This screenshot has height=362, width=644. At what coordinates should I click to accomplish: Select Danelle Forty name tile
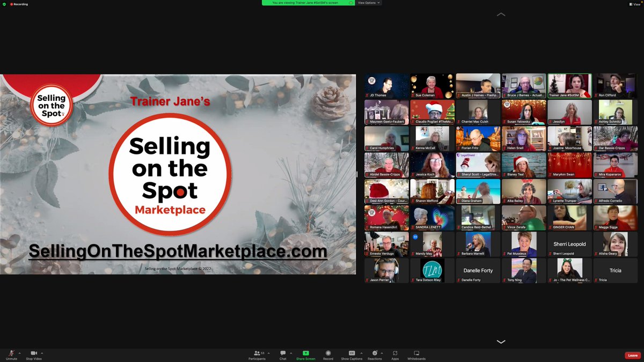[478, 271]
